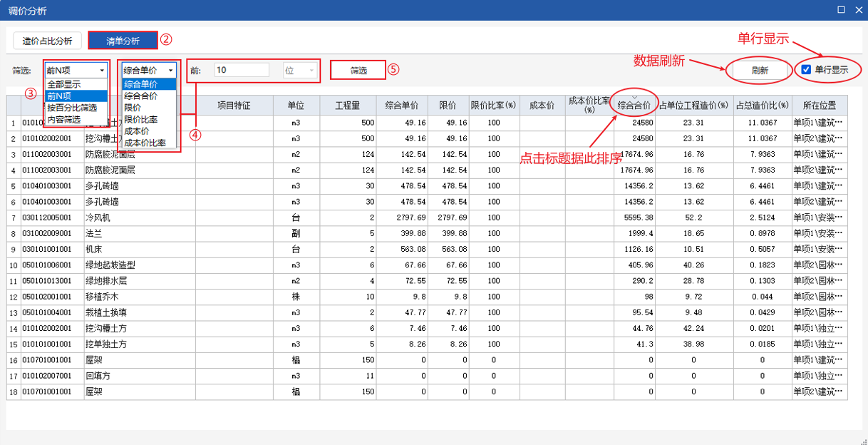
Task: Click code cell 031002009001
Action: point(52,233)
